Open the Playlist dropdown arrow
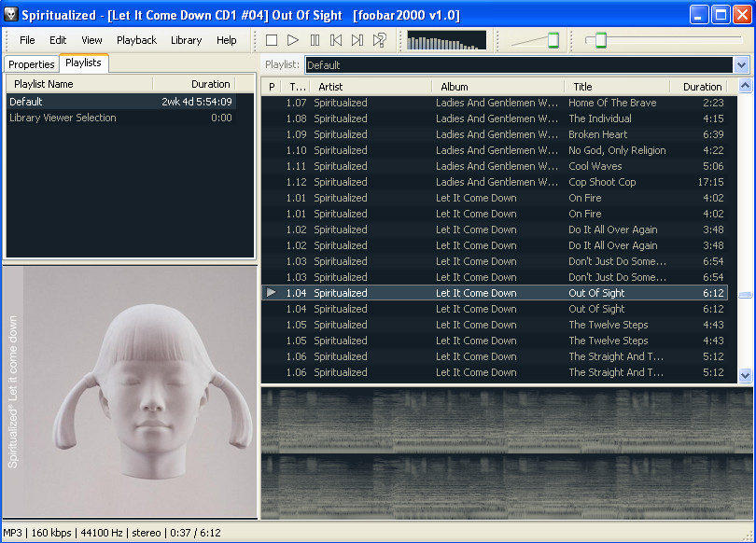Viewport: 756px width, 543px height. pyautogui.click(x=742, y=64)
